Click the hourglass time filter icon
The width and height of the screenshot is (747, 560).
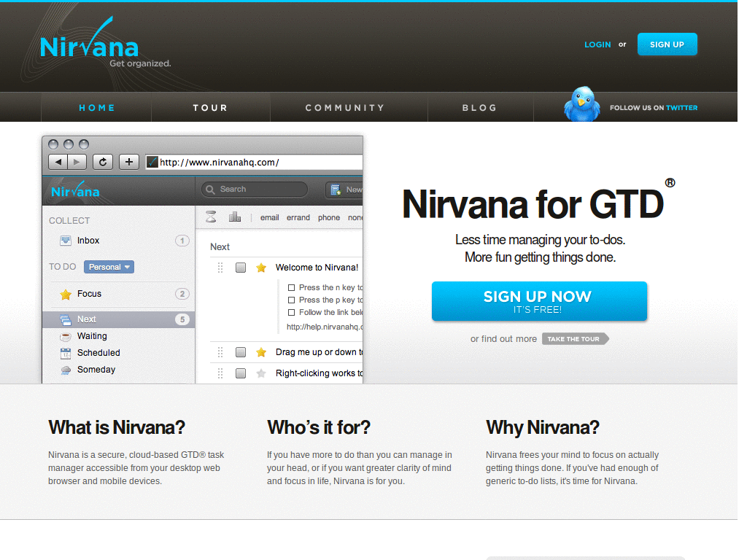point(211,217)
